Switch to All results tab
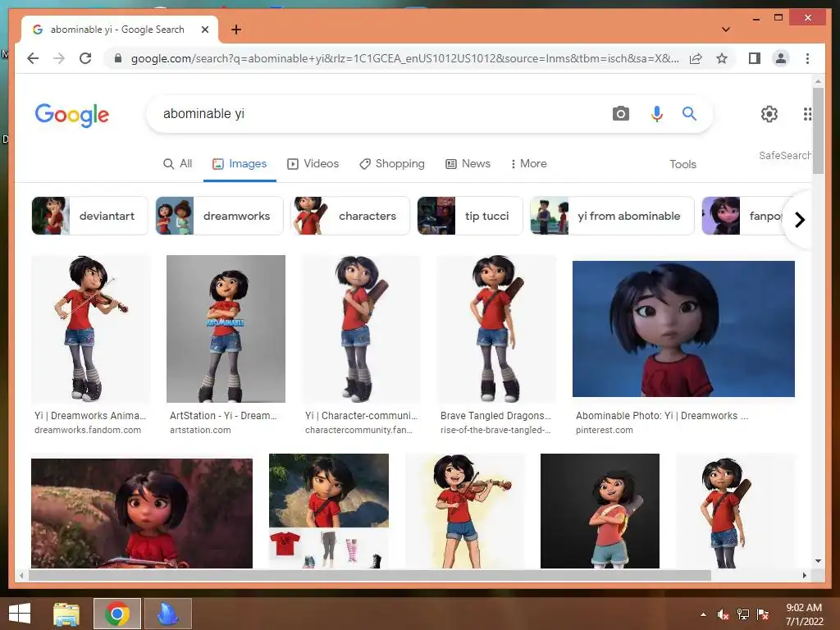 [178, 164]
